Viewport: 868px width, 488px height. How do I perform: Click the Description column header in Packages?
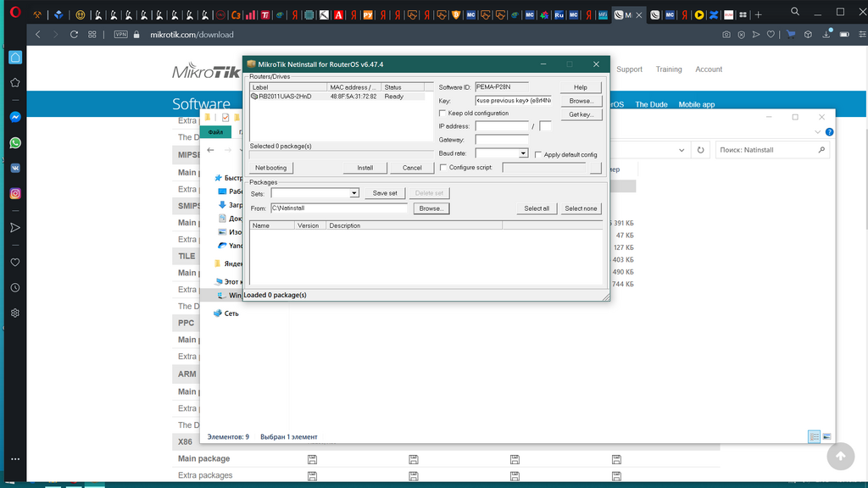click(x=414, y=225)
